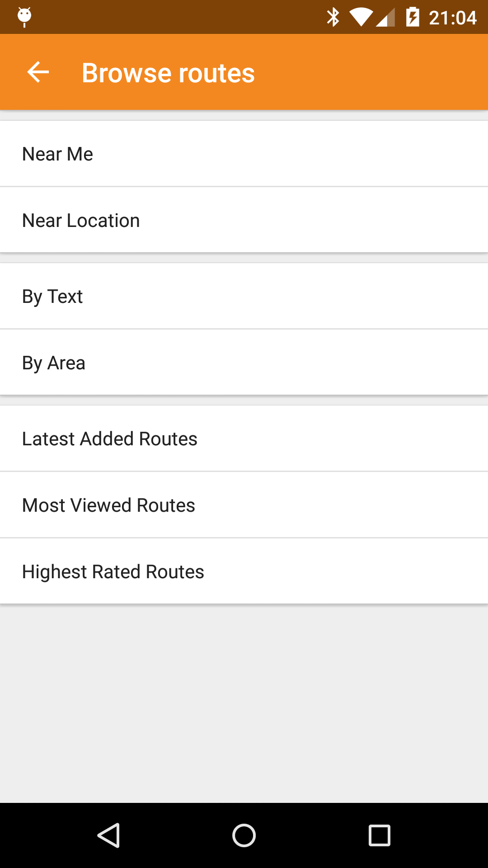This screenshot has width=488, height=868.
Task: Tap the Wi-Fi signal icon
Action: click(x=361, y=17)
